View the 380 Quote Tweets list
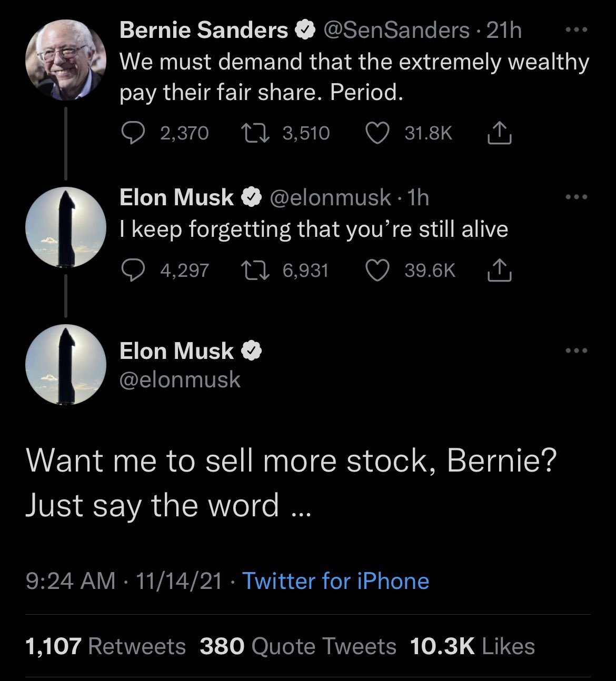The height and width of the screenshot is (681, 616). tap(298, 646)
